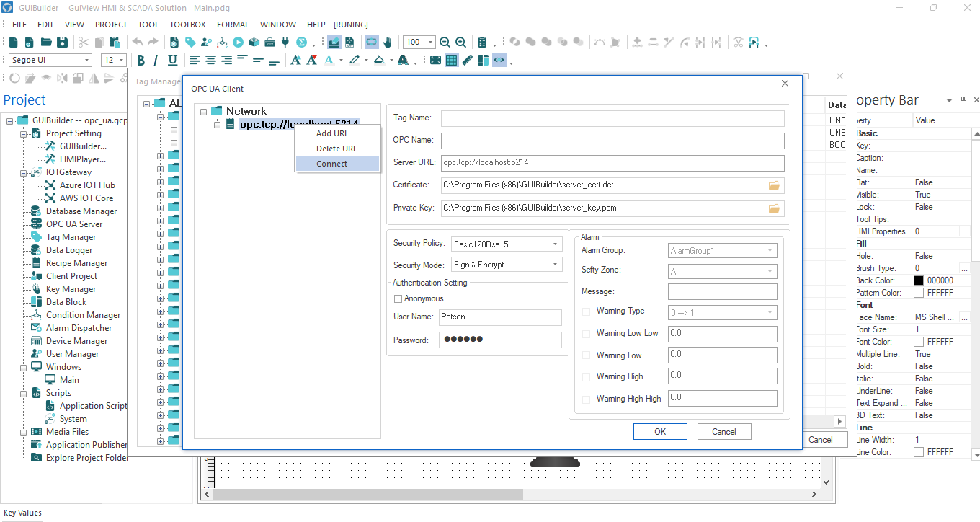Tick the Warning High High checkbox
The image size is (980, 522).
(x=586, y=399)
